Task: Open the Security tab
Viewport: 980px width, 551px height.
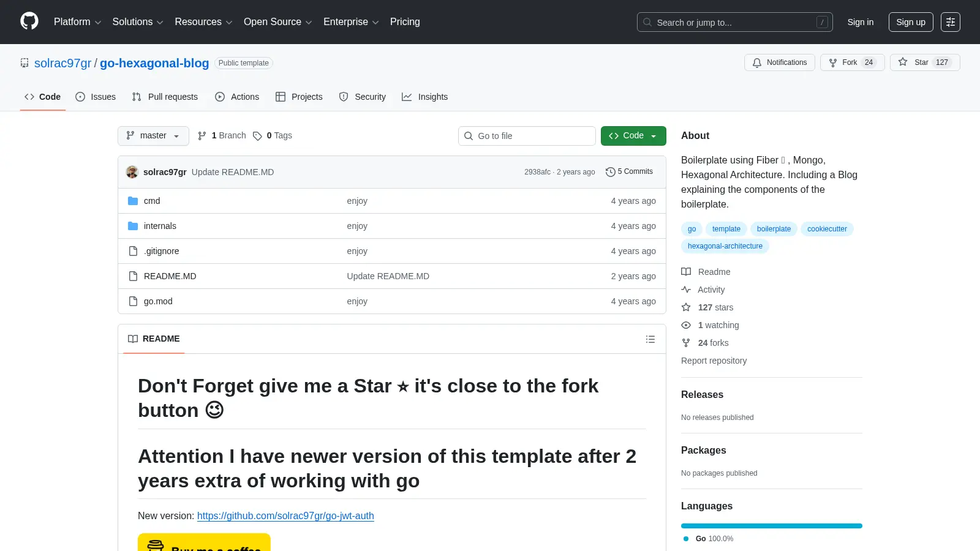Action: tap(363, 97)
